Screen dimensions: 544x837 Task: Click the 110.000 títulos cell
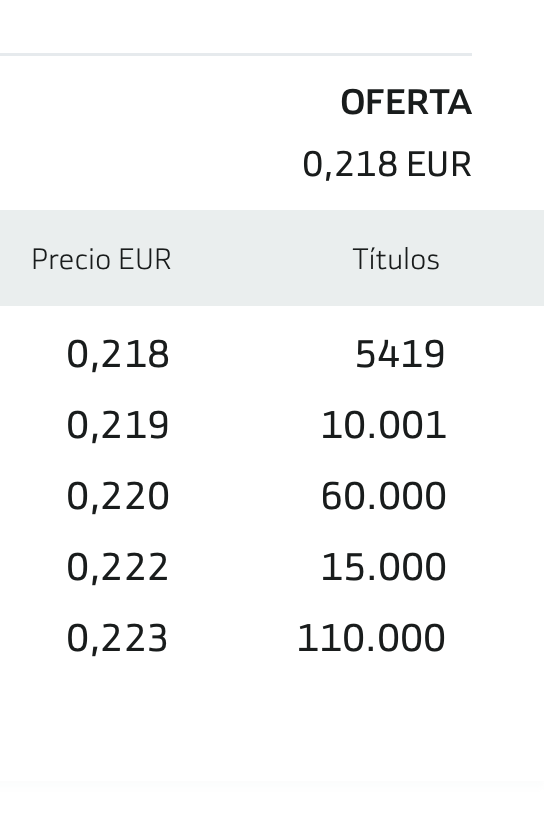[371, 638]
